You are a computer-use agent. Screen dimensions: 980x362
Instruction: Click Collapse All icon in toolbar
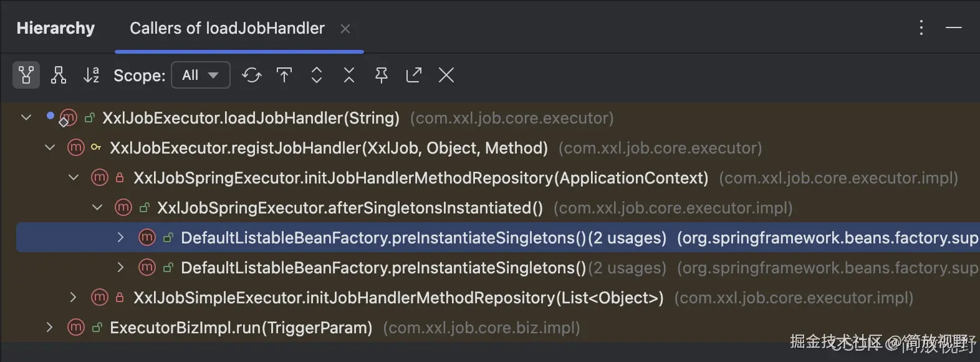coord(349,76)
